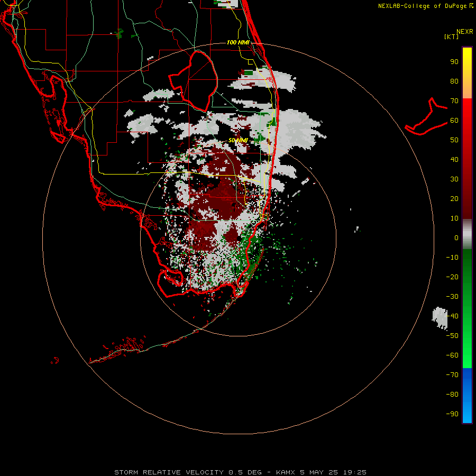Click the '50 NMI' range ring label
Screen dimensions: 476x476
[238, 140]
